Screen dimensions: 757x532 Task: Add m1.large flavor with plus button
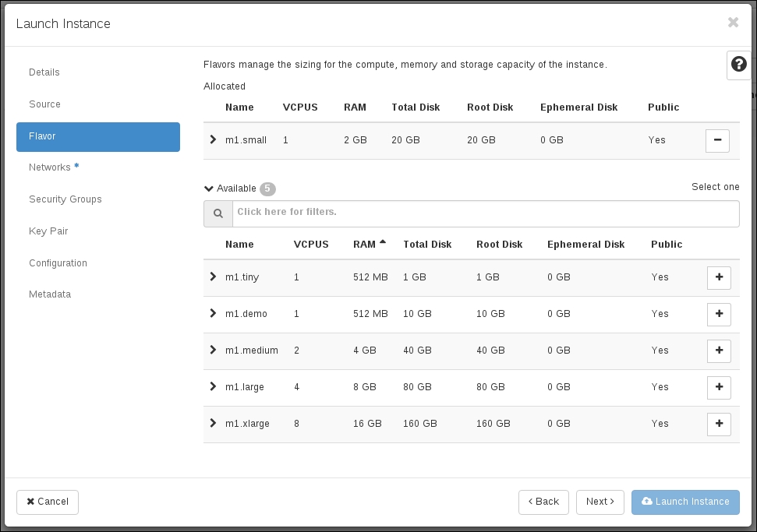tap(718, 387)
